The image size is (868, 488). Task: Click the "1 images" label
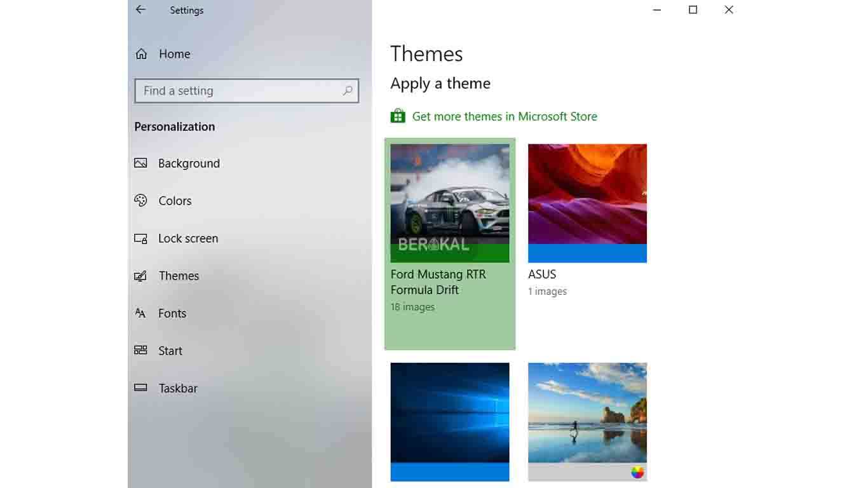click(547, 292)
